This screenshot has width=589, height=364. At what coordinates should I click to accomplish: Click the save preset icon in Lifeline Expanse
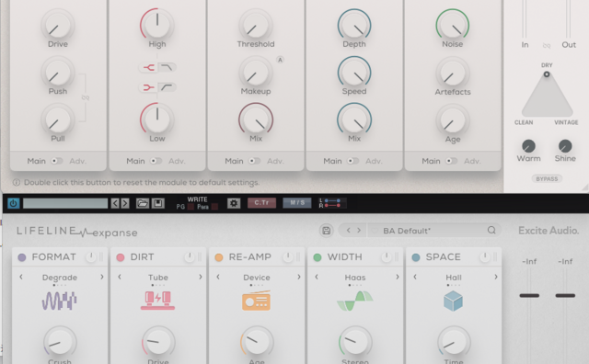tap(327, 231)
